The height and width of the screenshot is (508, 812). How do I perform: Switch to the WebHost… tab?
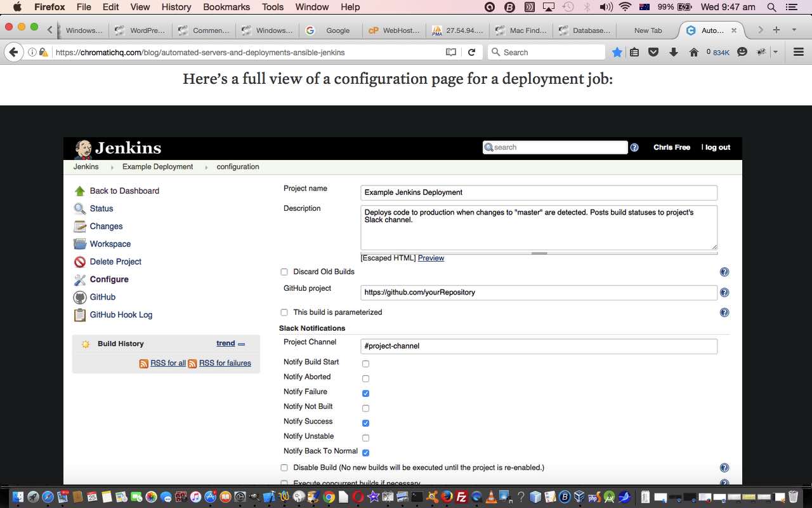pyautogui.click(x=395, y=30)
